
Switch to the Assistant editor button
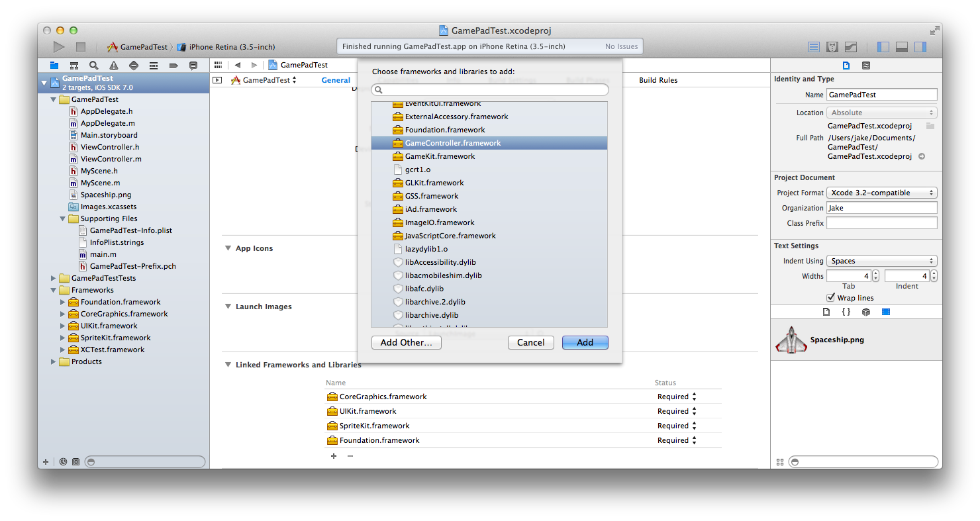tap(832, 47)
